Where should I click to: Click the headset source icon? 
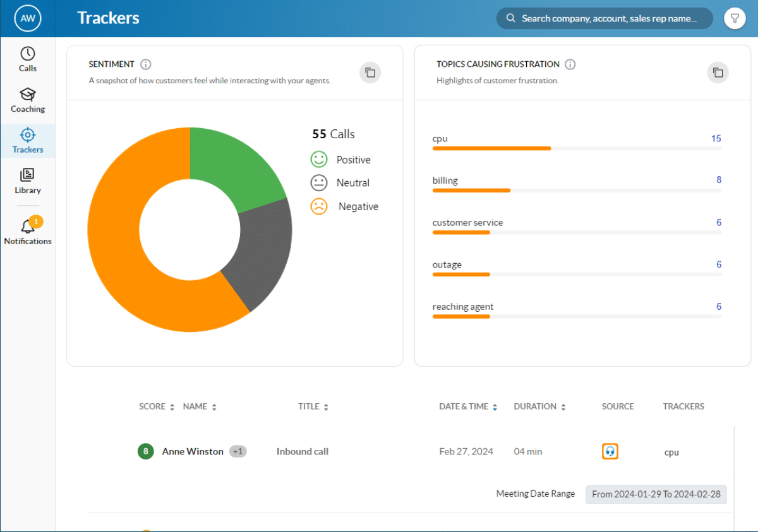(610, 452)
